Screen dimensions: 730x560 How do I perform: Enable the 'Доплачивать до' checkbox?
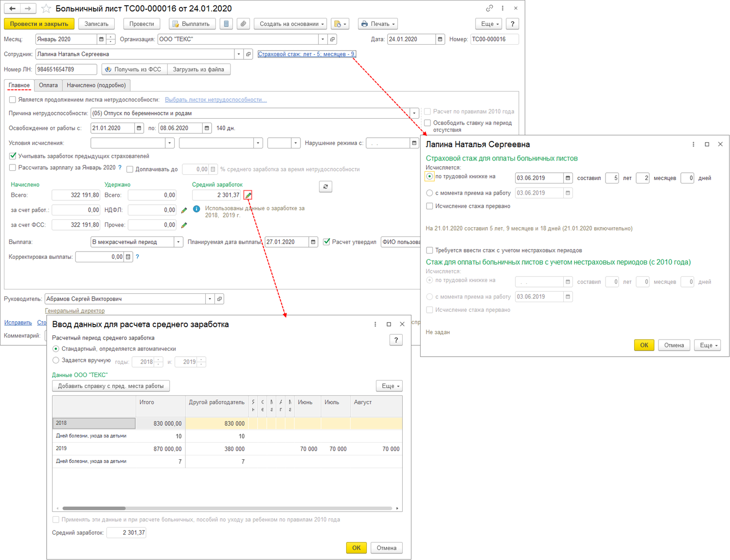coord(130,169)
